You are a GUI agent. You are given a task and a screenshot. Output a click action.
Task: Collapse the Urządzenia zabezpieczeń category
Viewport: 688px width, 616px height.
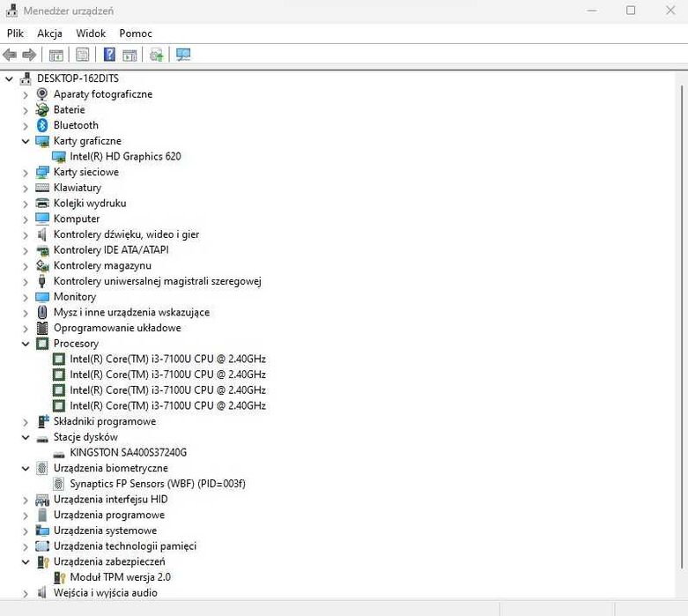click(x=26, y=562)
